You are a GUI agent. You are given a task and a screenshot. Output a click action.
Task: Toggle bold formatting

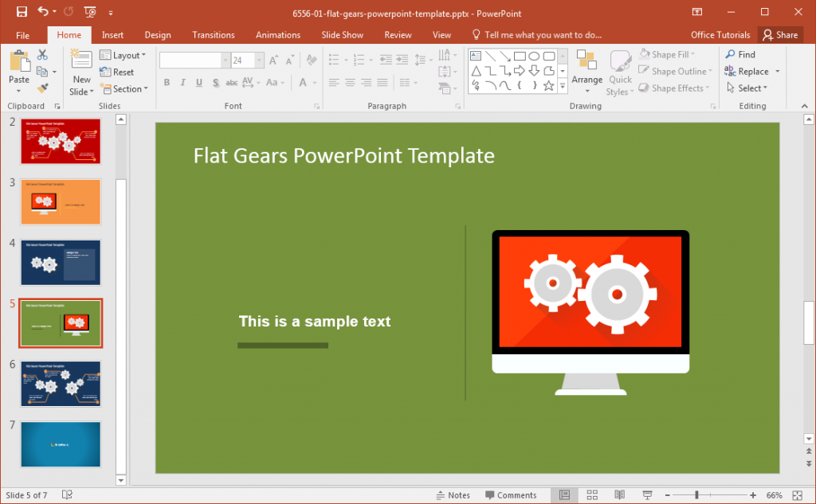pyautogui.click(x=167, y=82)
